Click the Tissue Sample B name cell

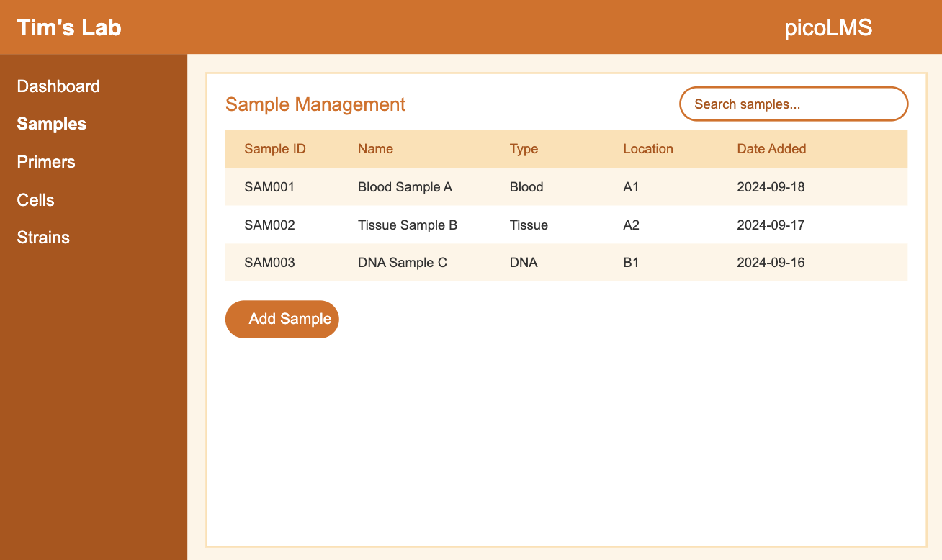tap(408, 225)
